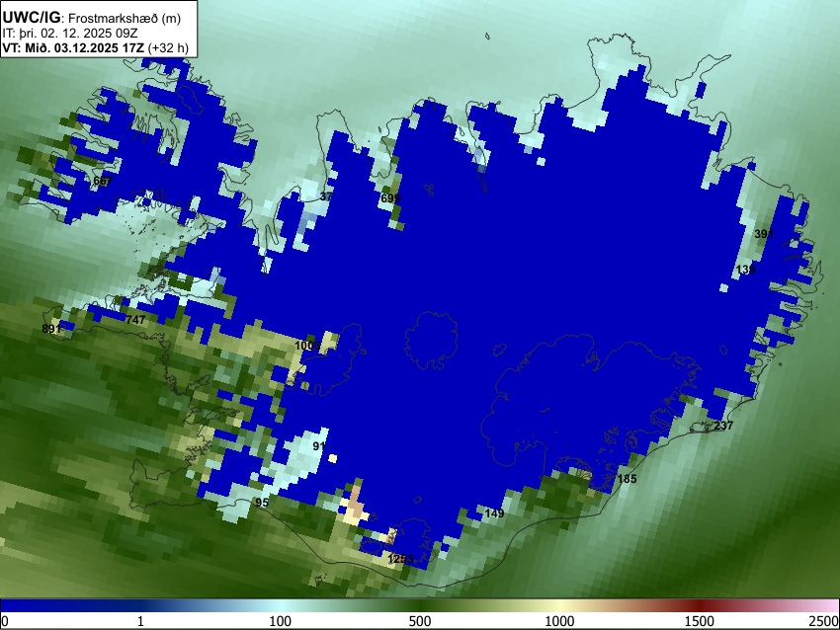Screen dimensions: 840x630
Task: Click the 891 value label on the map
Action: (x=51, y=329)
